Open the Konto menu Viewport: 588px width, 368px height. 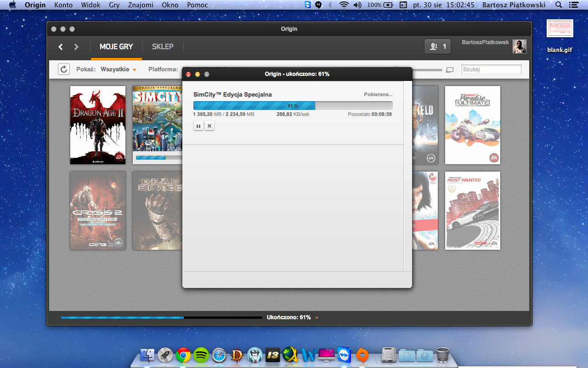point(64,5)
